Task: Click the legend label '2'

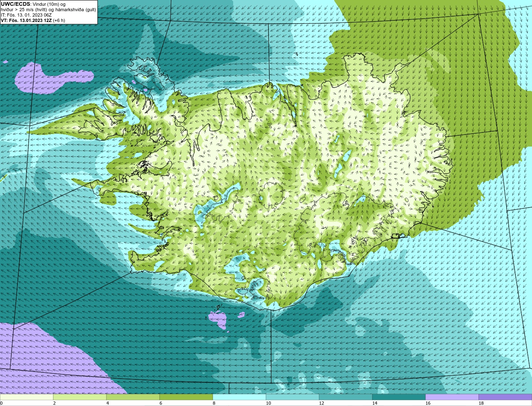Action: pyautogui.click(x=54, y=403)
